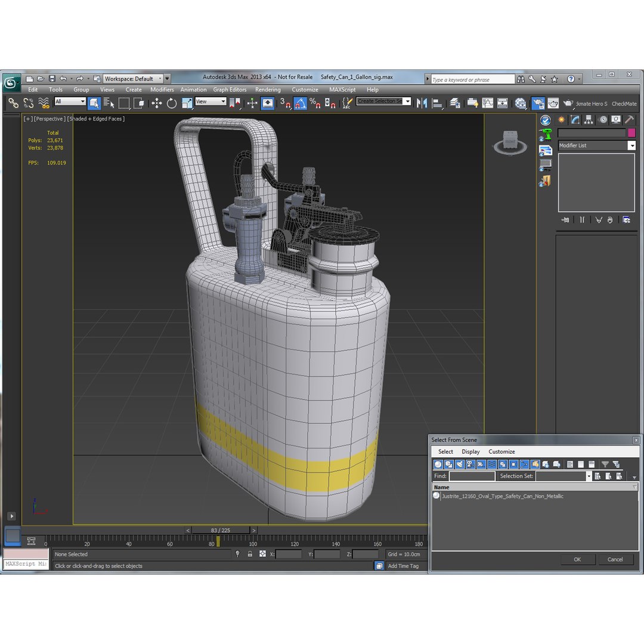644x644 pixels.
Task: Click the viewport [+] general menu label
Action: tap(27, 119)
